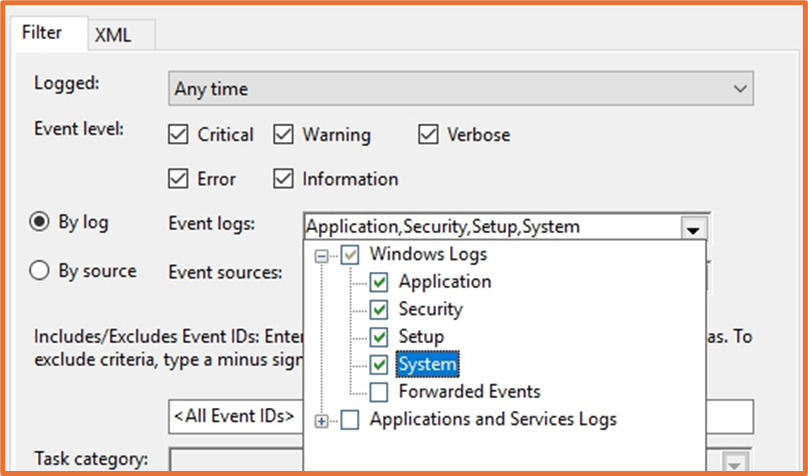Click the Security tree label
This screenshot has height=476, width=808.
(430, 309)
